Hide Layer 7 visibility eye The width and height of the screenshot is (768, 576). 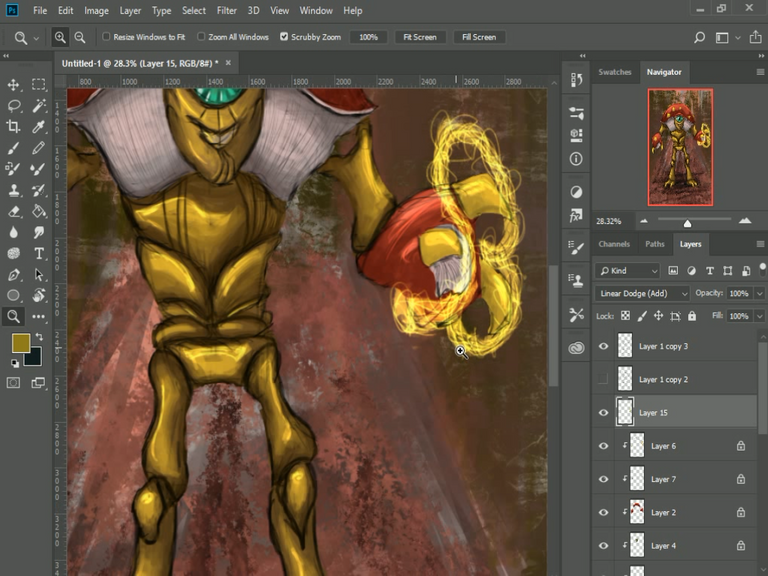click(603, 479)
